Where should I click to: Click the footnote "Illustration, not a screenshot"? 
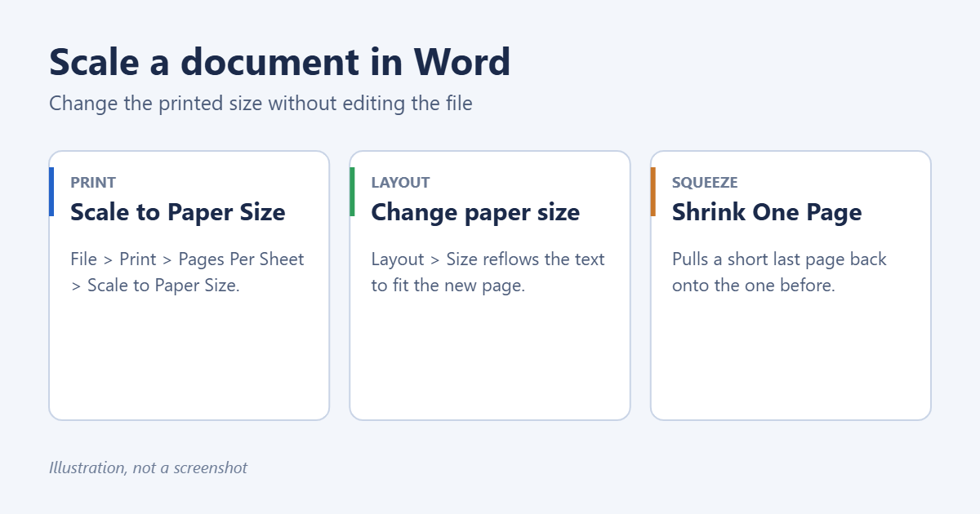click(x=148, y=468)
